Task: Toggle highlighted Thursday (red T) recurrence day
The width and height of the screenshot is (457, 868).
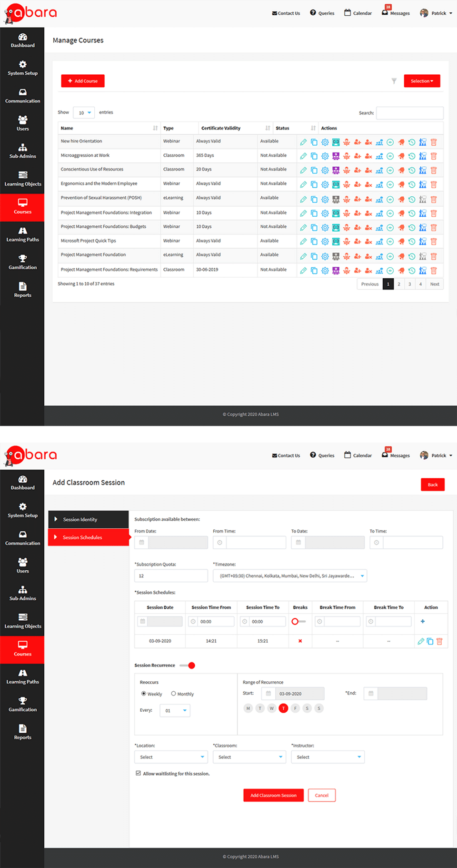Action: point(283,708)
